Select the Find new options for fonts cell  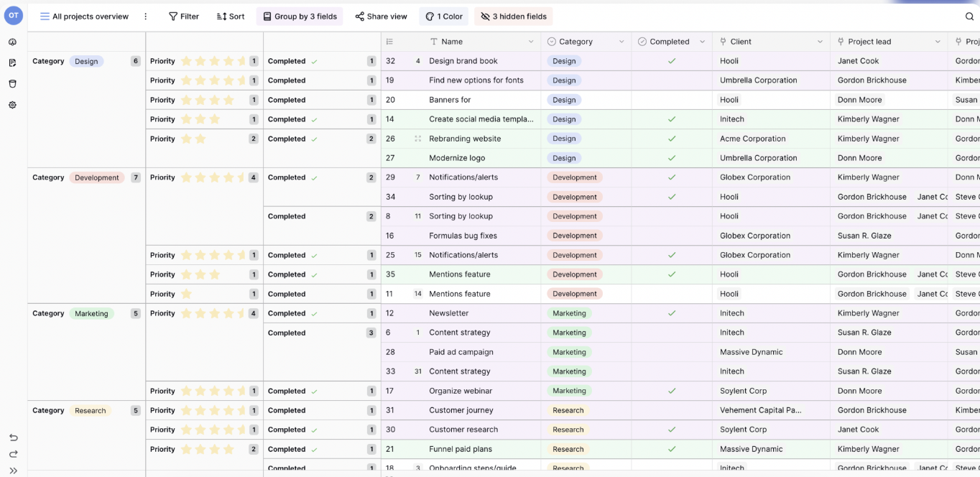(476, 80)
